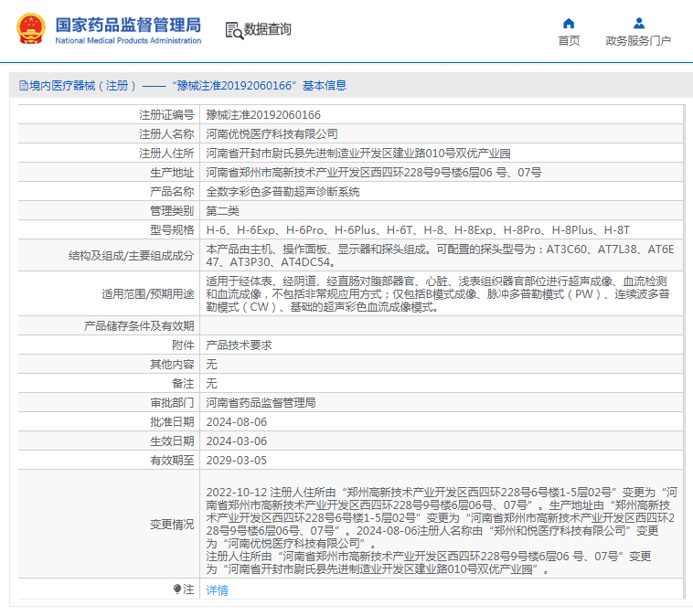Click the 批准日期 row label
This screenshot has width=693, height=616.
(x=172, y=422)
